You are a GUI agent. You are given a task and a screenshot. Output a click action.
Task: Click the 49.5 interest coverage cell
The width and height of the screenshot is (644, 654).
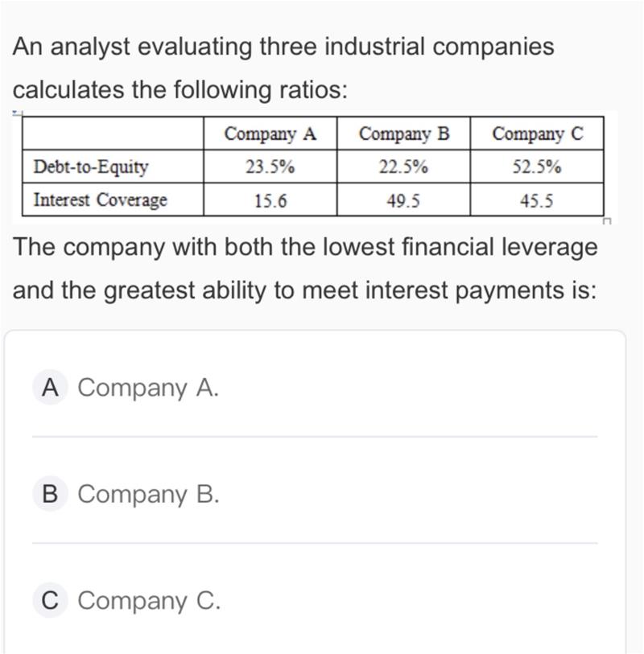(403, 201)
